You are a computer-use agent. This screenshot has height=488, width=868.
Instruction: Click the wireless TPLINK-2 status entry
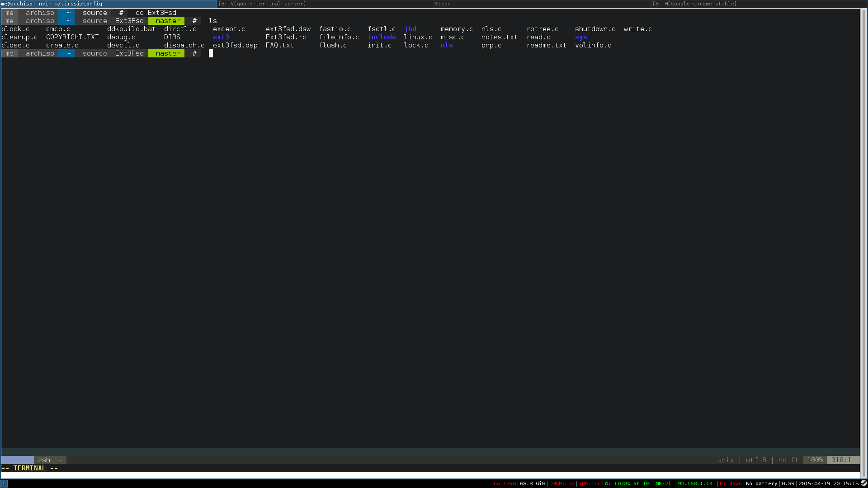[x=660, y=483]
